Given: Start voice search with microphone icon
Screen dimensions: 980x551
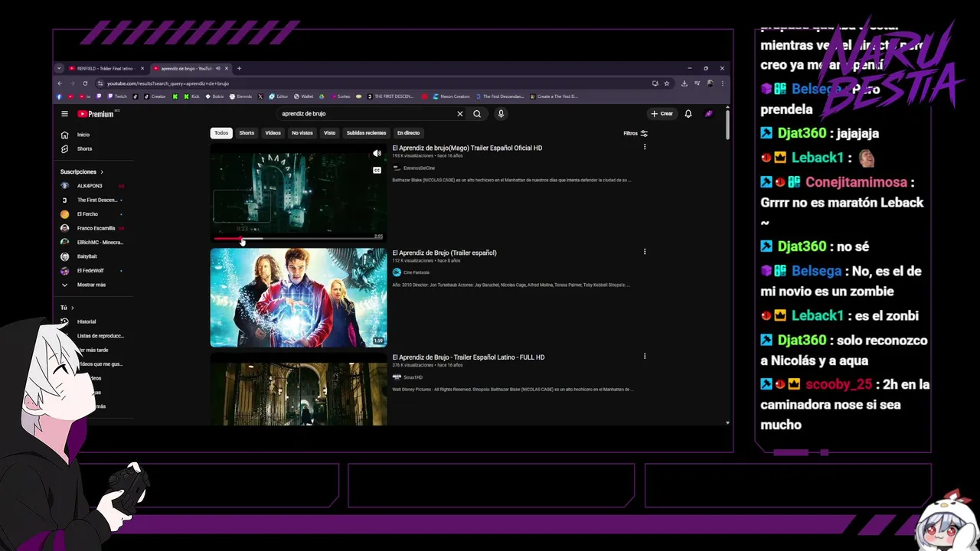Looking at the screenshot, I should click(x=501, y=113).
